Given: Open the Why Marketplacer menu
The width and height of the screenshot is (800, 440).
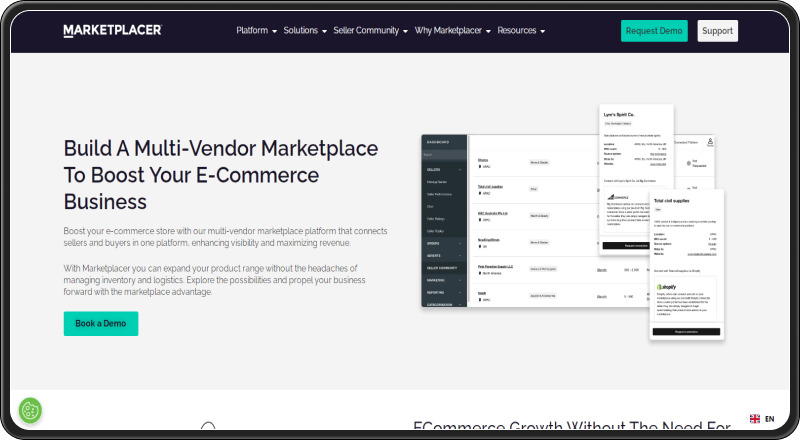Looking at the screenshot, I should 452,31.
